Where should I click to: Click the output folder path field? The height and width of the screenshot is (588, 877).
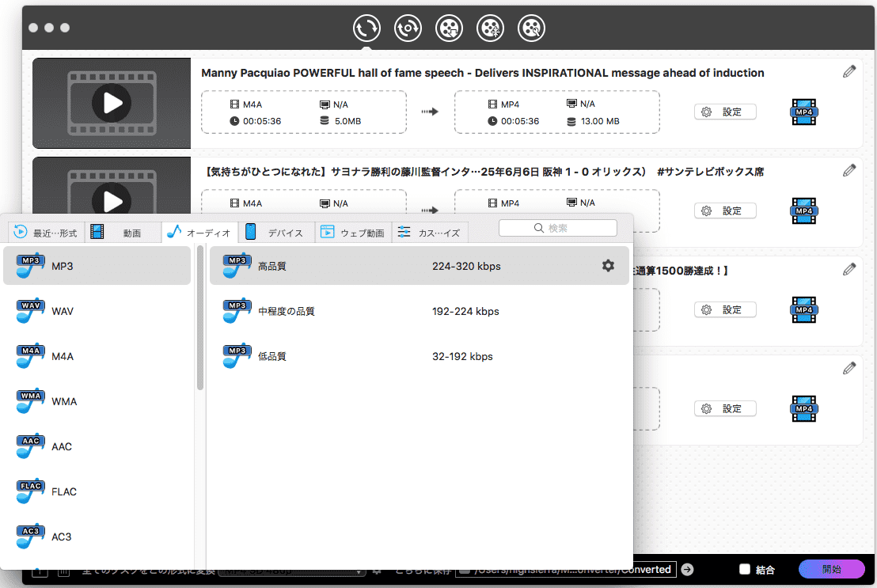565,570
